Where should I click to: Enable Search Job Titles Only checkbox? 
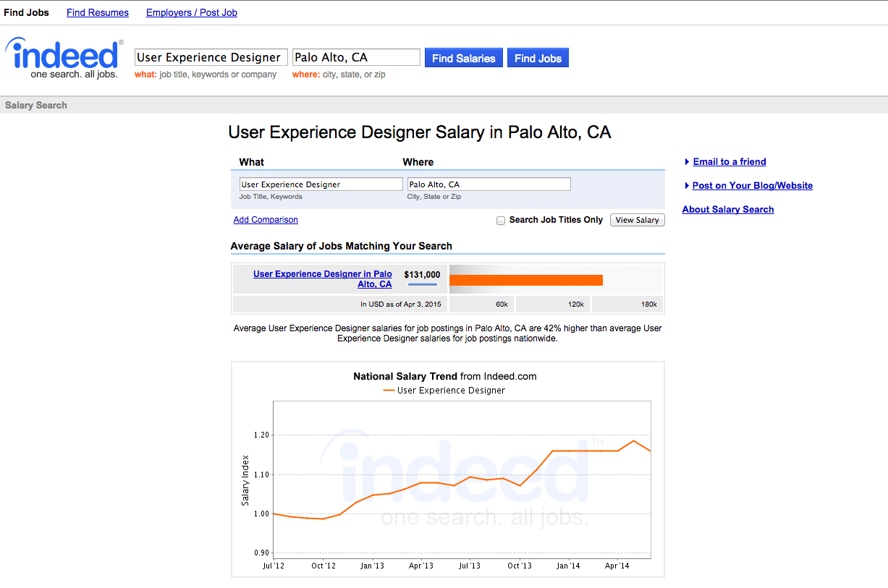point(501,221)
